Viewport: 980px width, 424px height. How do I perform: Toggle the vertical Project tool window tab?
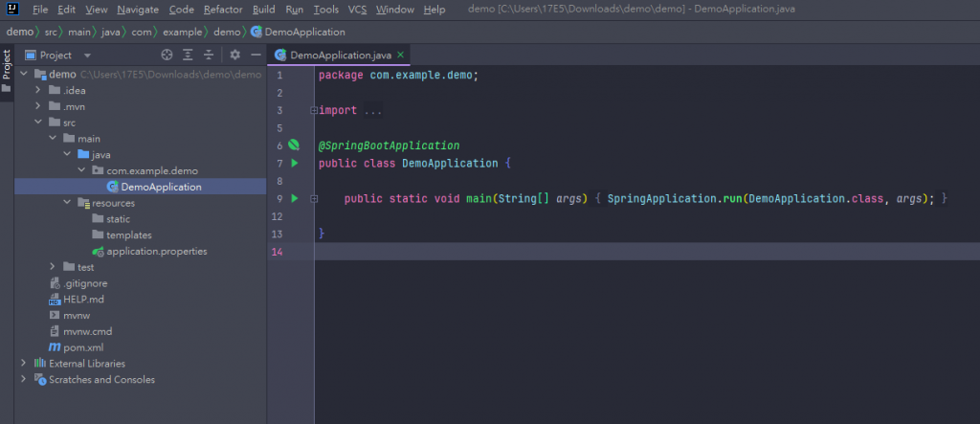coord(7,70)
